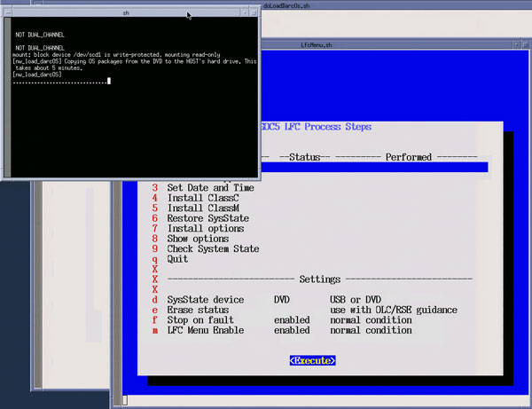Select Check System State step
This screenshot has height=409, width=532.
[213, 249]
